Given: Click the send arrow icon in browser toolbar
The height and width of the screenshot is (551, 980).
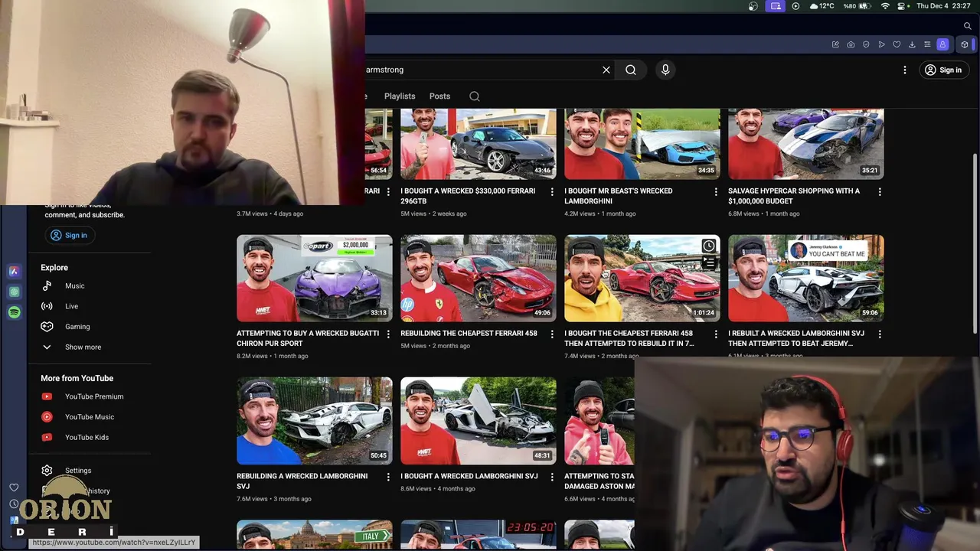Looking at the screenshot, I should point(881,44).
